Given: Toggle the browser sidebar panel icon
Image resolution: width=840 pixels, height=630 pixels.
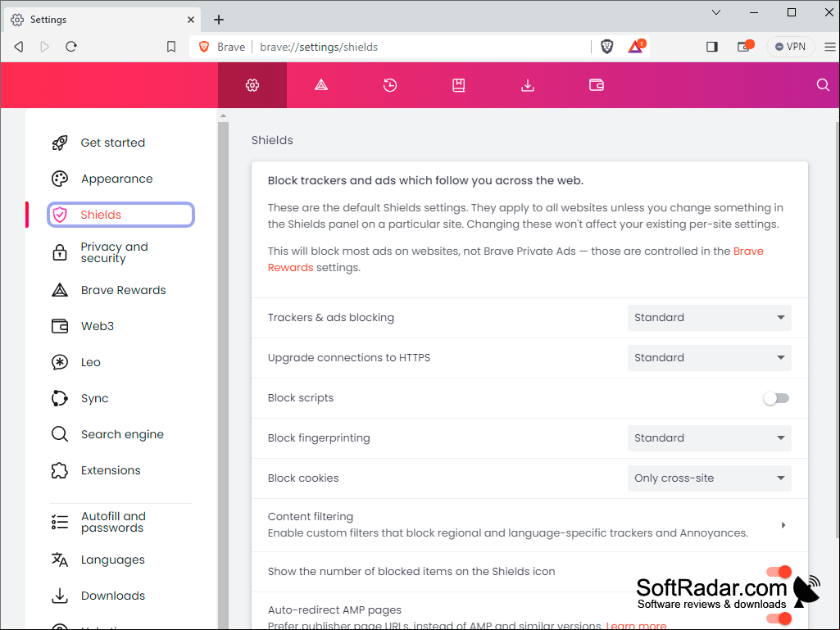Looking at the screenshot, I should [712, 47].
